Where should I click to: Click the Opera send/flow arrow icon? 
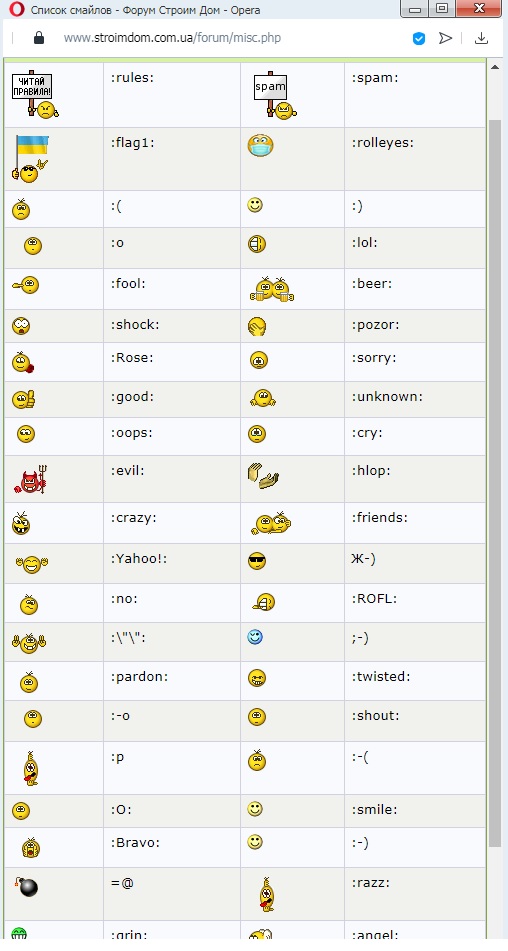(446, 38)
